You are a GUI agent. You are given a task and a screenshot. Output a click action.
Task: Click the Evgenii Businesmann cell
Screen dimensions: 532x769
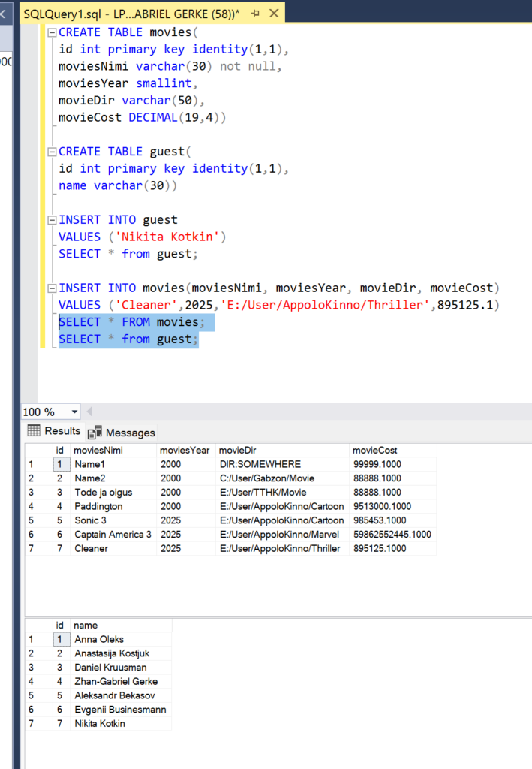(x=121, y=710)
